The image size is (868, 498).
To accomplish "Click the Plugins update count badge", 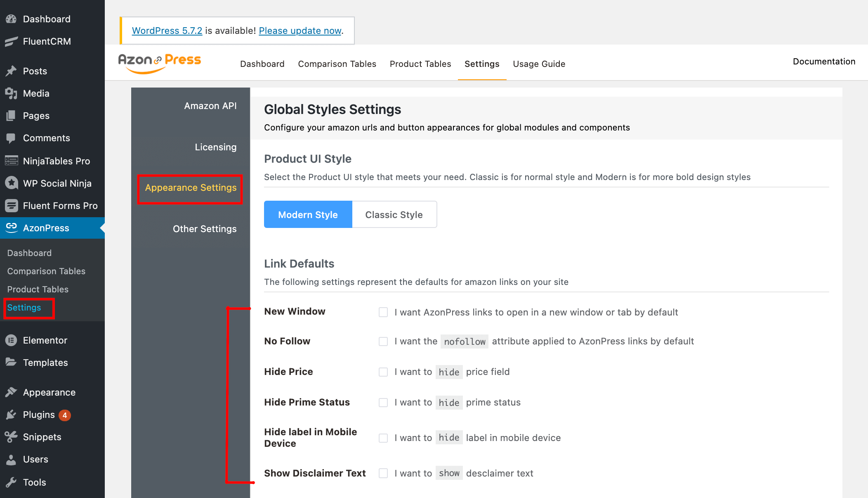I will coord(65,415).
